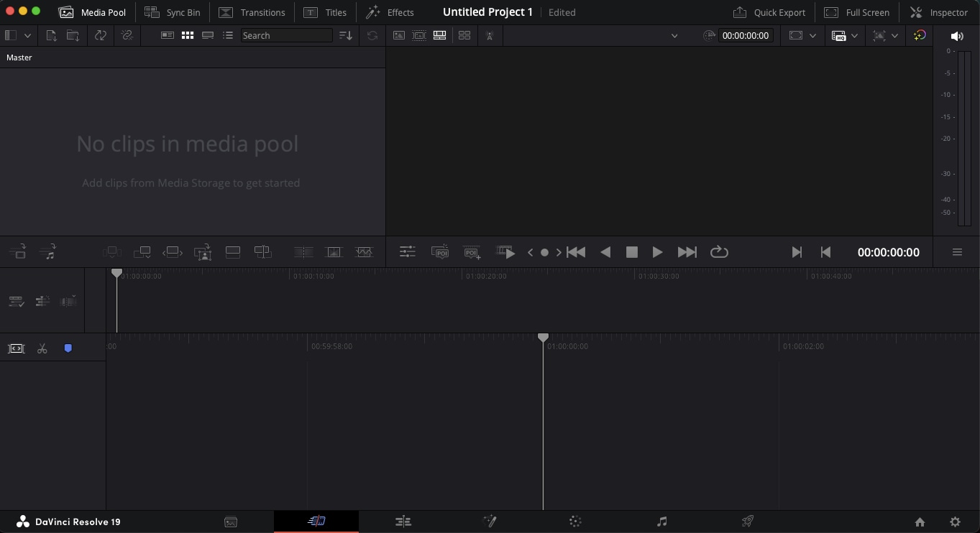Open the Transitions tab
The width and height of the screenshot is (980, 533).
(x=252, y=12)
